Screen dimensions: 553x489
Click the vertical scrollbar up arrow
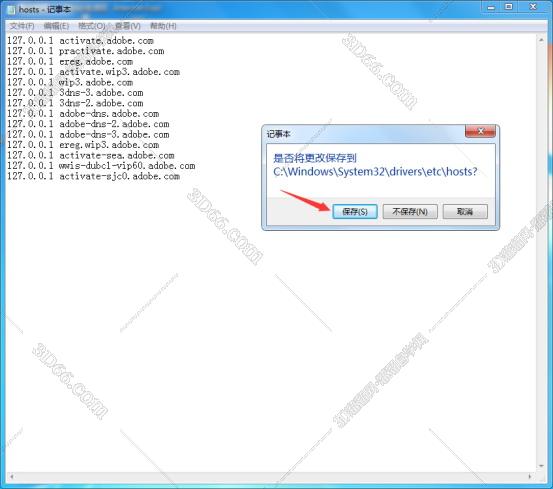(541, 40)
